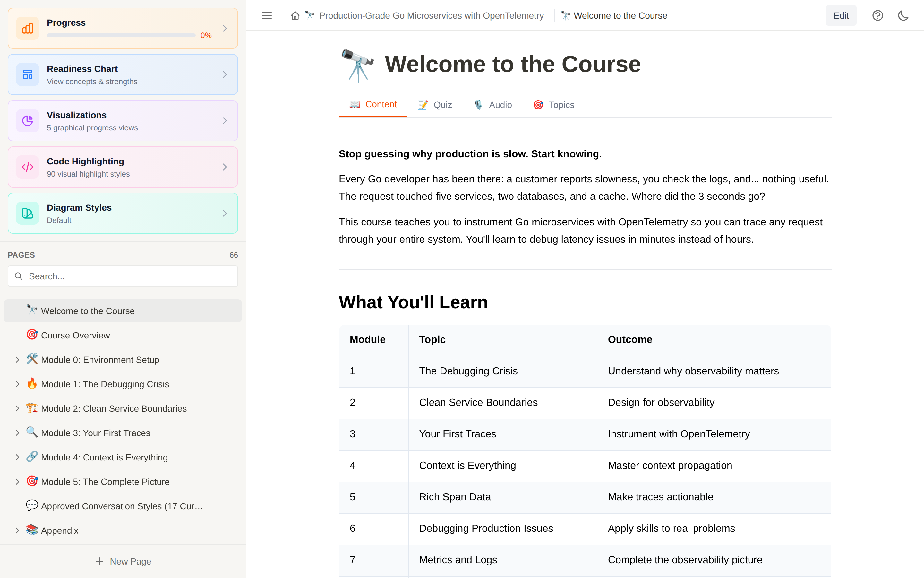Click target icon of Module 5
Screen dimensions: 924x578
[x=32, y=481]
